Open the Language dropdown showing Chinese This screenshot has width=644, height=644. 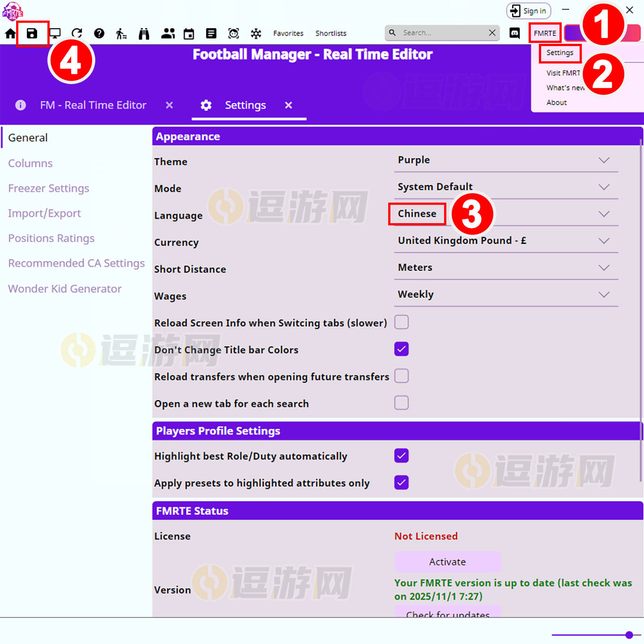point(506,214)
